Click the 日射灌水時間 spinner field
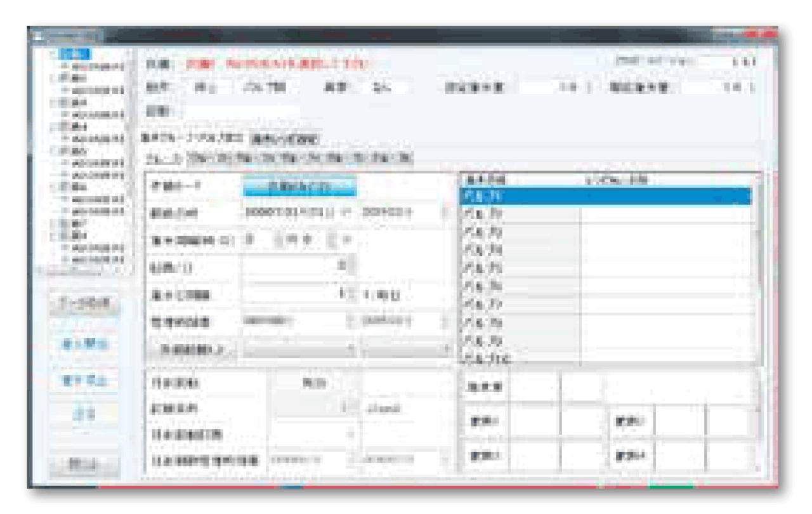Image resolution: width=812 pixels, height=514 pixels. 315,435
